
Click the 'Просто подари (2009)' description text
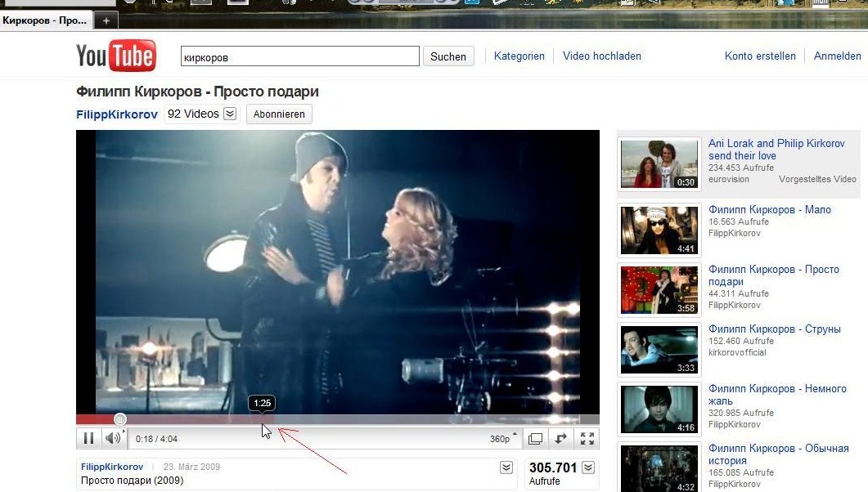click(132, 481)
